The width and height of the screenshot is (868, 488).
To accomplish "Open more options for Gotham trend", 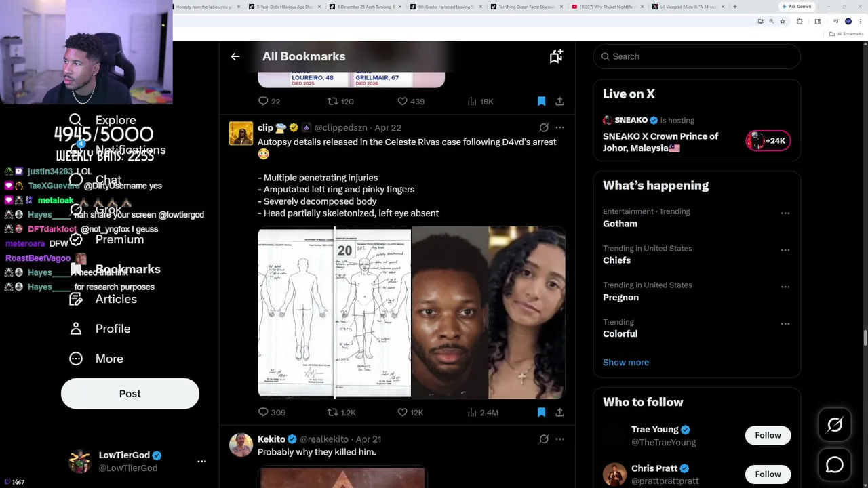I will (785, 213).
